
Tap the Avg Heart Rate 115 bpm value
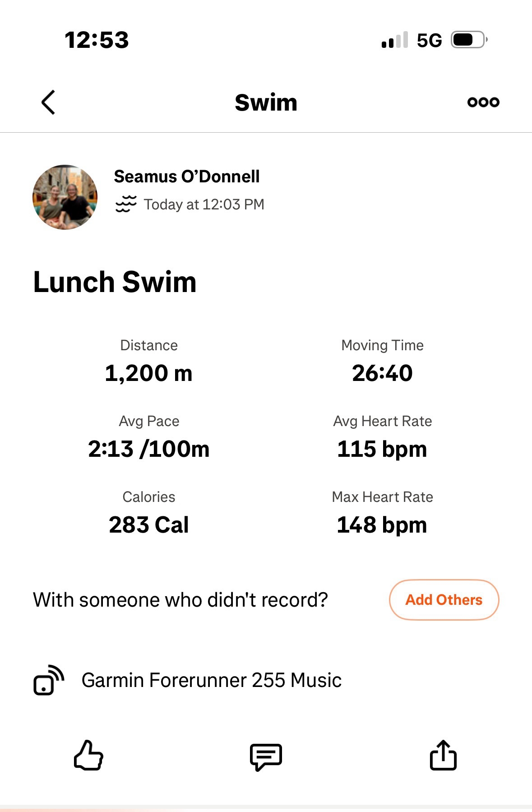pos(382,449)
